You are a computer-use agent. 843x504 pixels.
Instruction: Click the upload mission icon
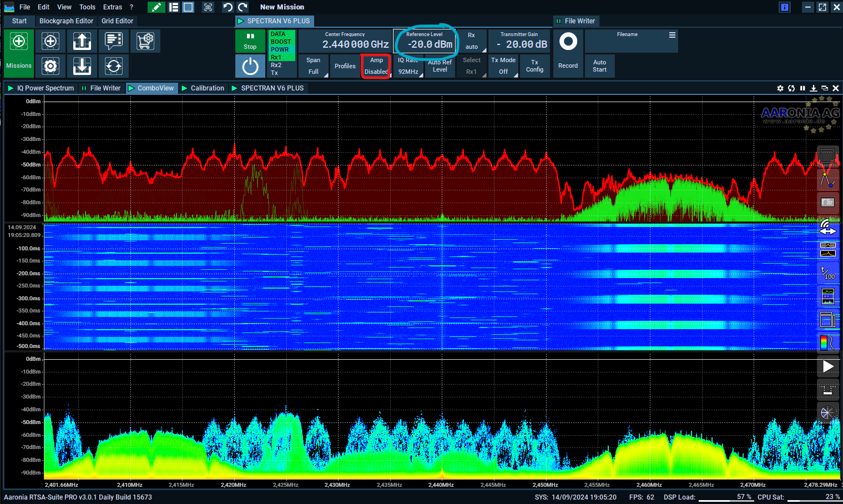coord(82,42)
